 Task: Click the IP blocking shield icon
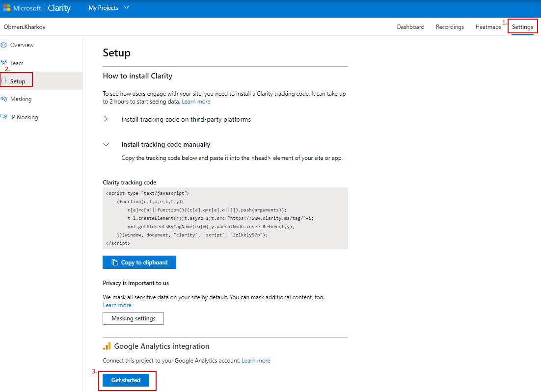(x=4, y=117)
